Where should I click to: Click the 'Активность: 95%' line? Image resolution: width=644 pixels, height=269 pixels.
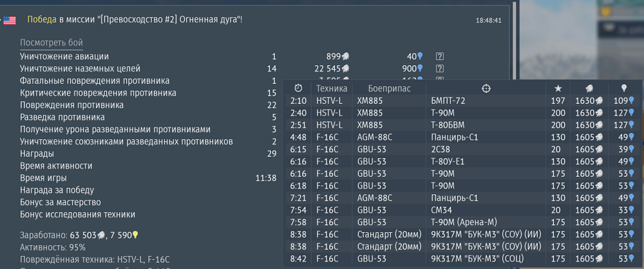tap(53, 248)
